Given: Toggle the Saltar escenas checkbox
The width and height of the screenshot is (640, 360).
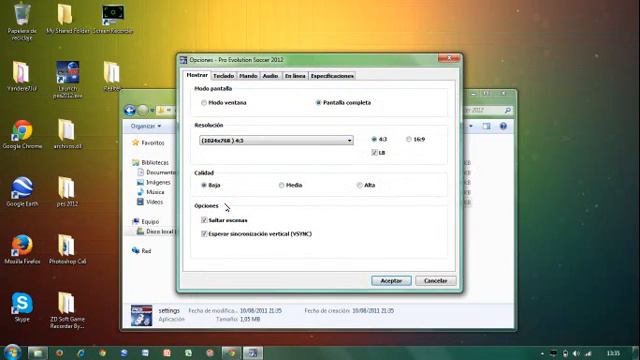Looking at the screenshot, I should (x=204, y=220).
